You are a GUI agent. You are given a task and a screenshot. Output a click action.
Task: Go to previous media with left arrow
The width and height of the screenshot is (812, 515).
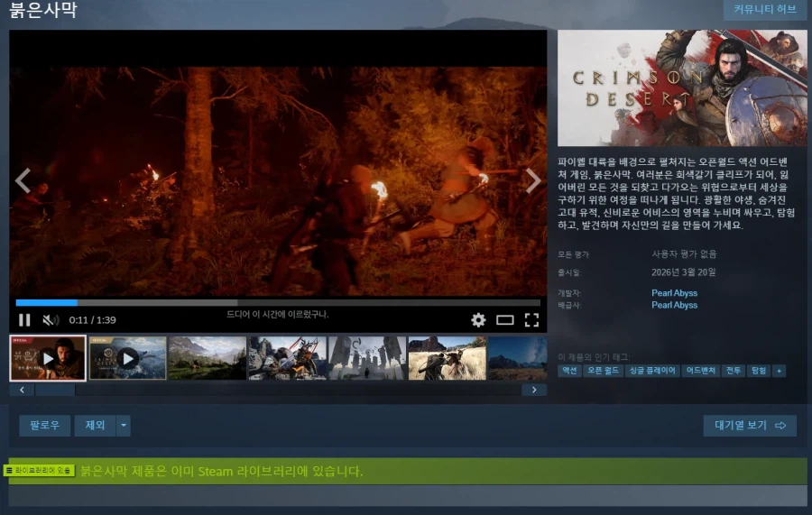point(23,180)
